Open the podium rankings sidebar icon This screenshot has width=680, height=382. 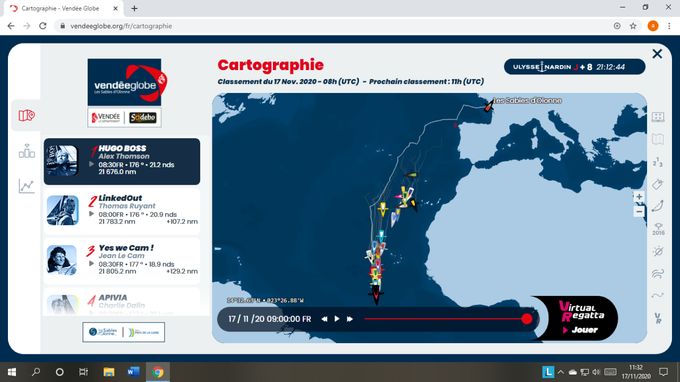pos(26,151)
